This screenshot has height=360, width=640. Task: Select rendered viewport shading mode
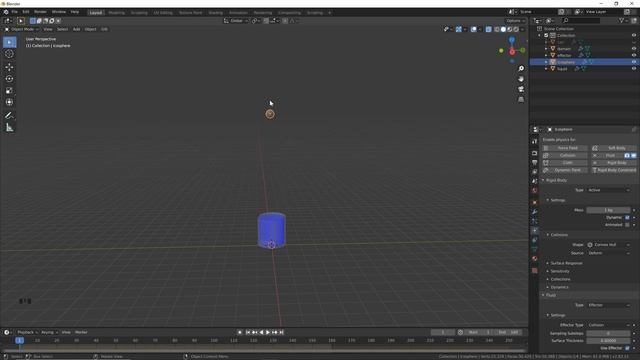516,29
